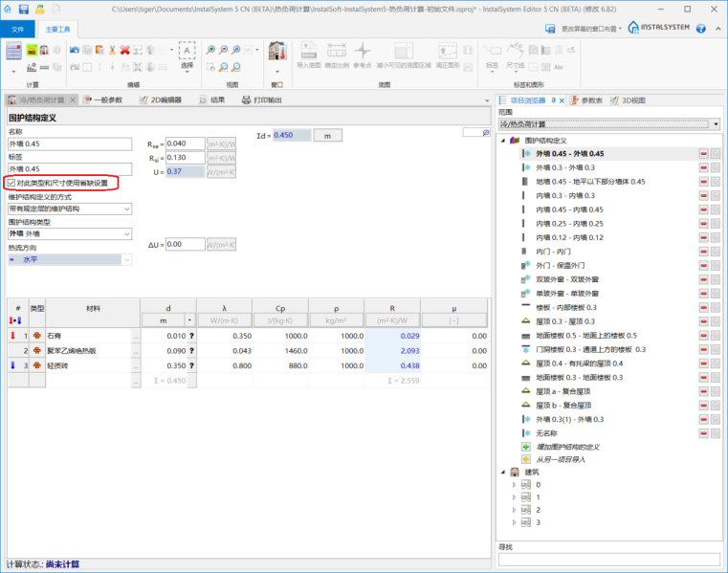
Task: Click the 导入底图 import base map icon
Action: click(309, 50)
